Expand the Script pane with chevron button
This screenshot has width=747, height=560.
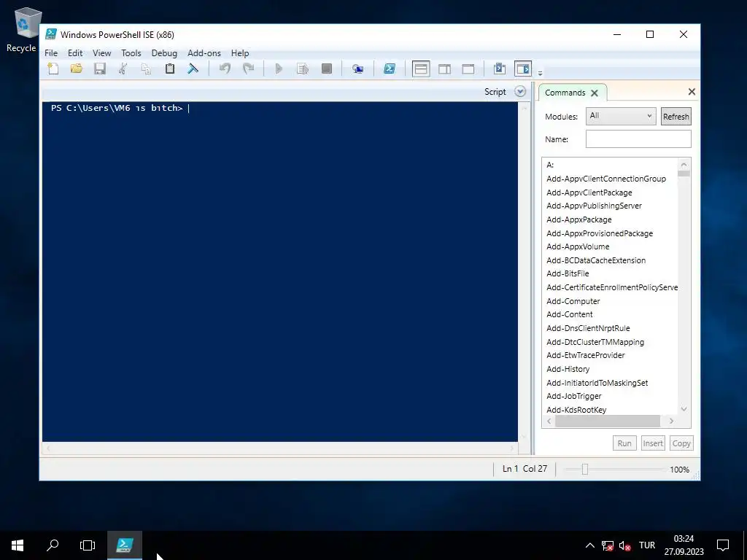pyautogui.click(x=520, y=91)
